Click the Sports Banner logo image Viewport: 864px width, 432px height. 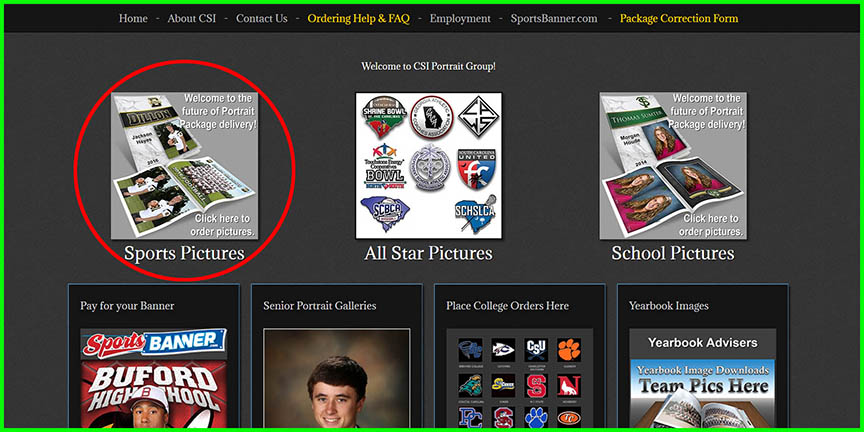[x=154, y=344]
